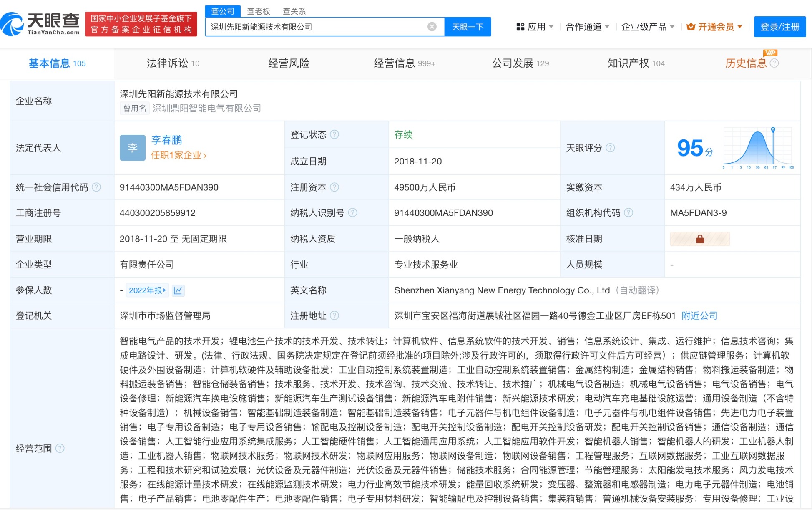Click the 深圳市市场监督管理局 registration authority
The height and width of the screenshot is (510, 812).
[x=165, y=316]
